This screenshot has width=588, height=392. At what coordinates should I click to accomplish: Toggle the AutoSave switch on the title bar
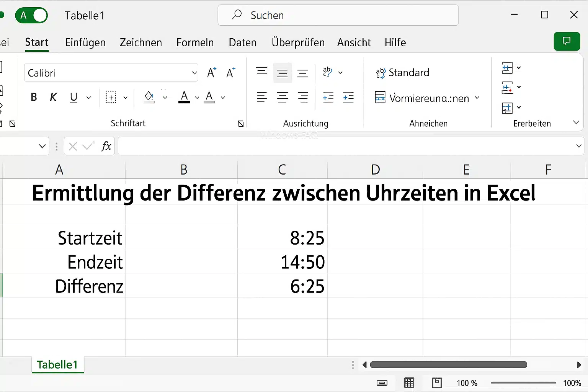click(x=31, y=15)
